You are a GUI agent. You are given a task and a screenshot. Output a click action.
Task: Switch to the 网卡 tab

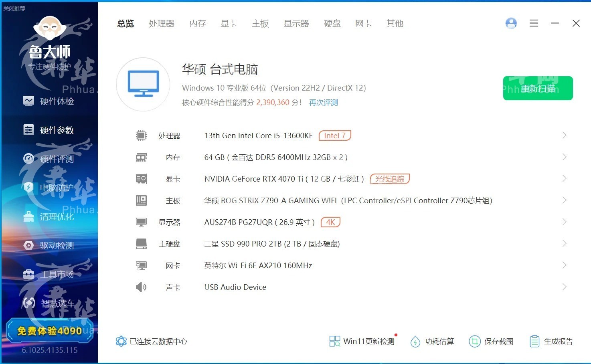pos(364,24)
